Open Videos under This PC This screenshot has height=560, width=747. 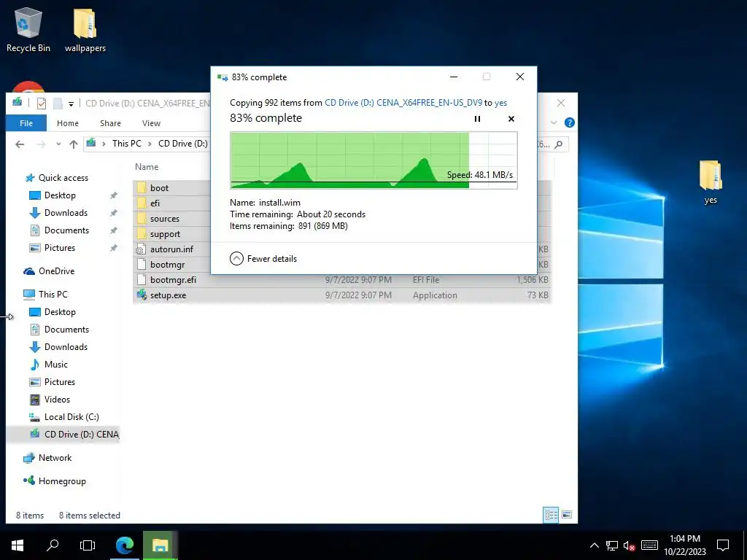pos(57,400)
